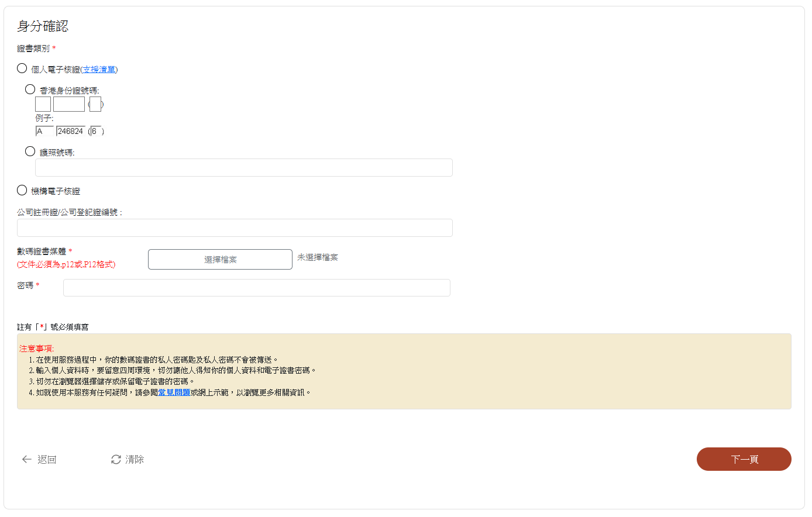Focus the HKID letter prefix box
The height and width of the screenshot is (517, 812).
coord(43,105)
